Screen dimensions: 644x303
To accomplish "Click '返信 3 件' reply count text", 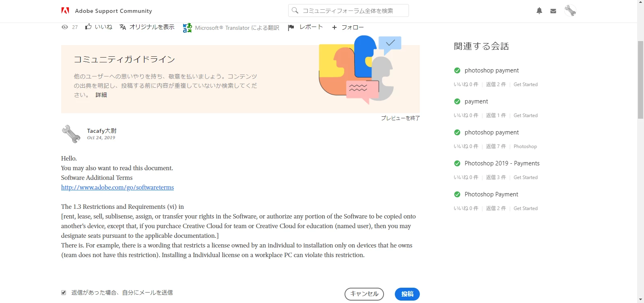I will coord(496,177).
